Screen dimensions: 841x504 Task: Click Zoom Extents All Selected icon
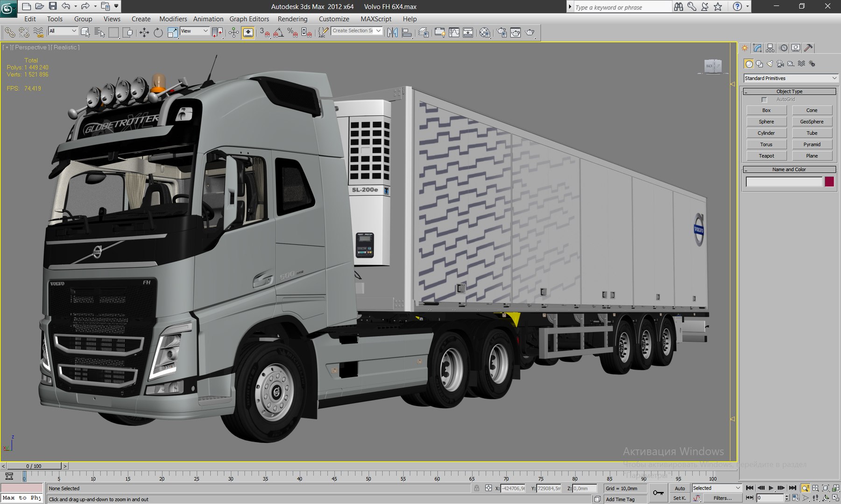pyautogui.click(x=836, y=488)
